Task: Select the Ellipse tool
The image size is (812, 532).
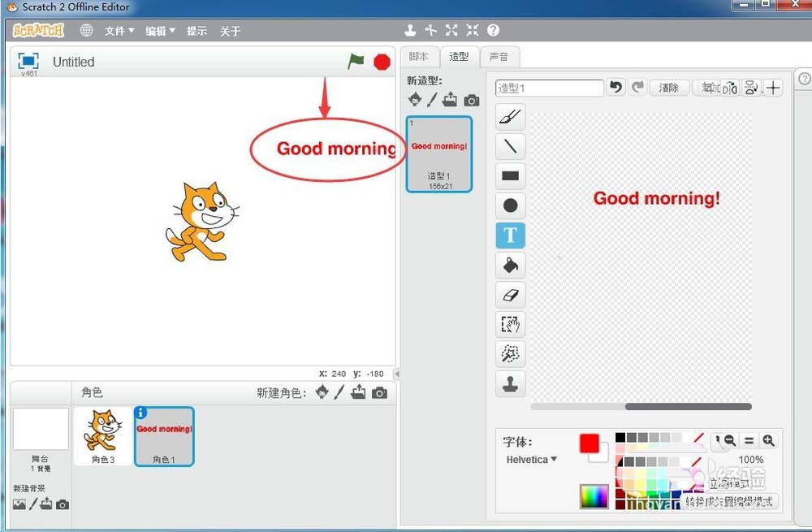Action: pyautogui.click(x=510, y=205)
